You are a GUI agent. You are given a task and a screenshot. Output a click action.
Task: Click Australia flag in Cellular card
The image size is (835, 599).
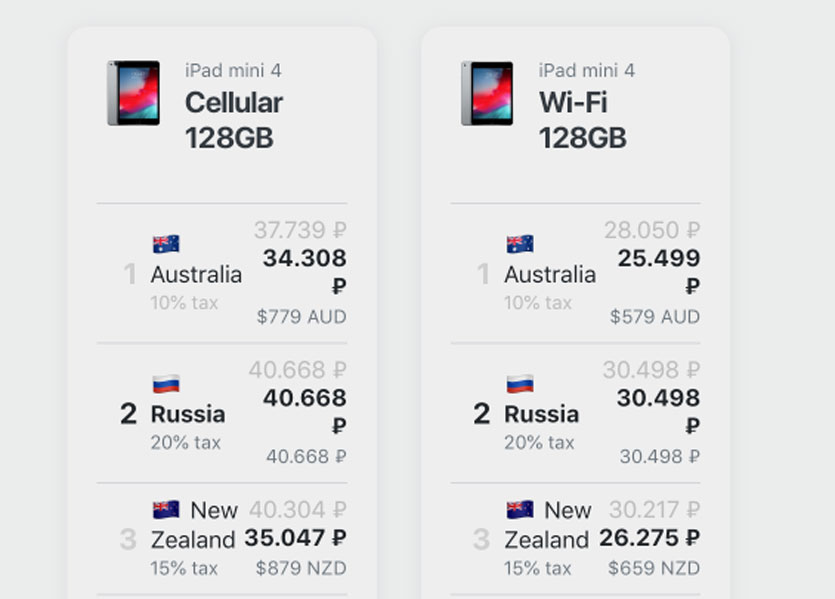[x=166, y=244]
